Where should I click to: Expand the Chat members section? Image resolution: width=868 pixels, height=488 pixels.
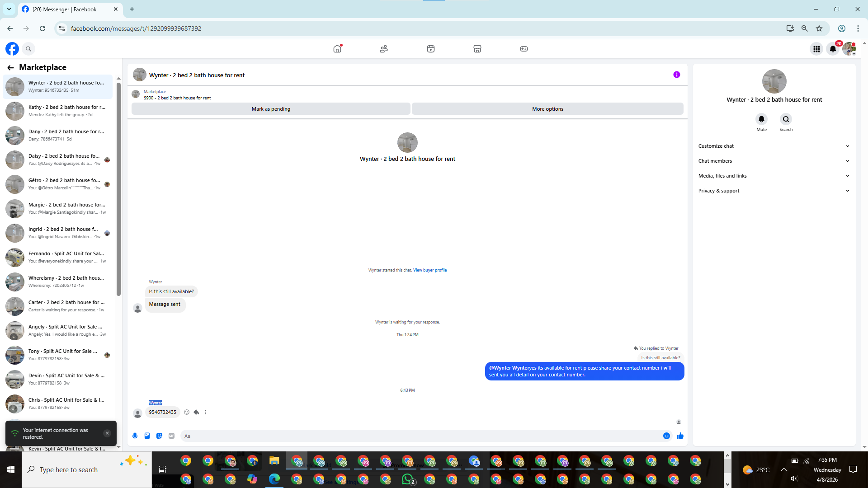774,161
